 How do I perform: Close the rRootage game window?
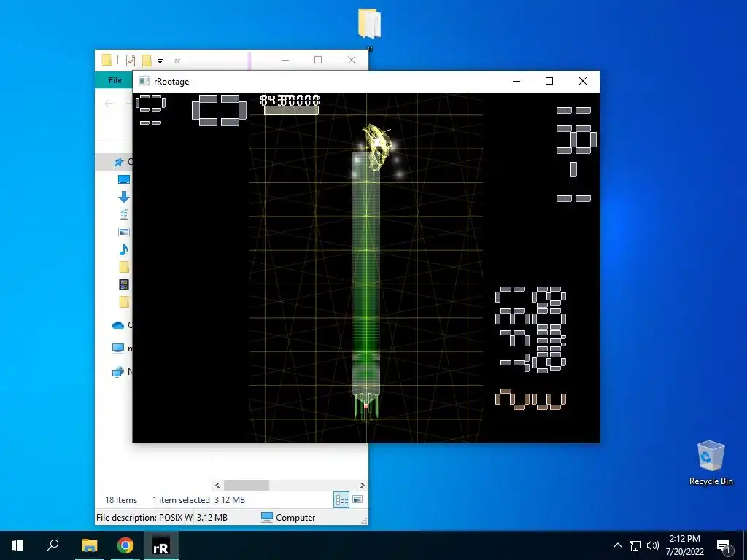point(583,81)
